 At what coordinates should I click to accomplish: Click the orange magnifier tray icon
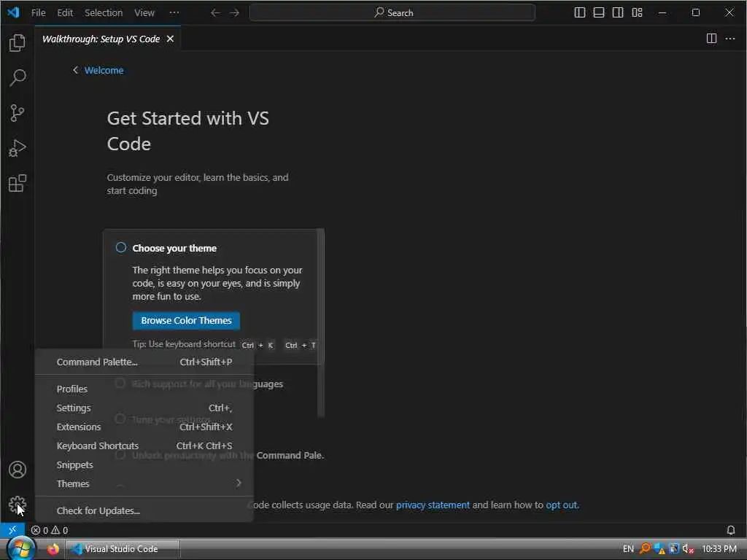click(645, 548)
